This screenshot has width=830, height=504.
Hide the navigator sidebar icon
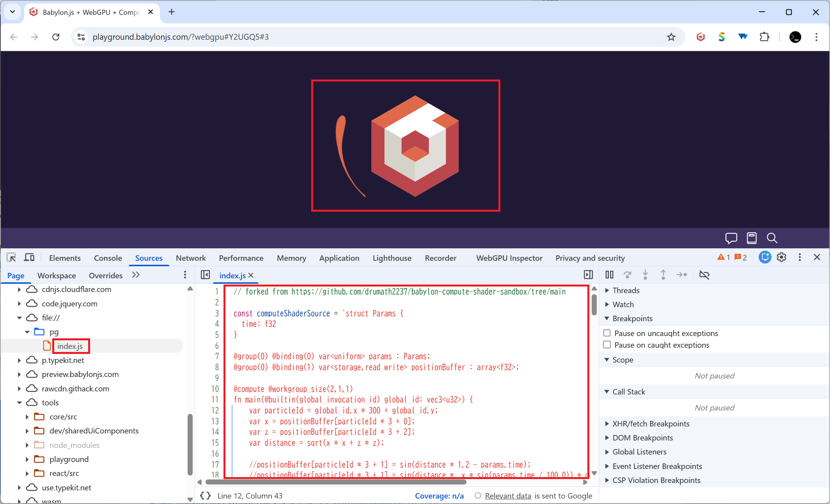[206, 275]
